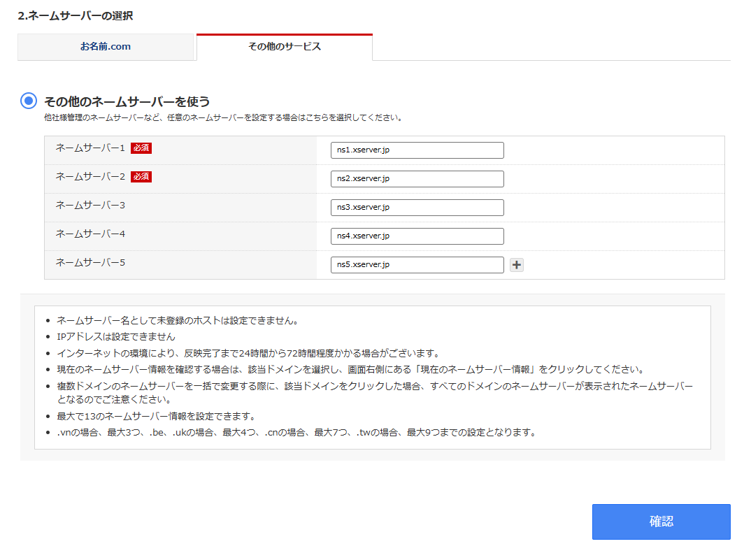Switch to the その他のサービス tab

tap(285, 47)
